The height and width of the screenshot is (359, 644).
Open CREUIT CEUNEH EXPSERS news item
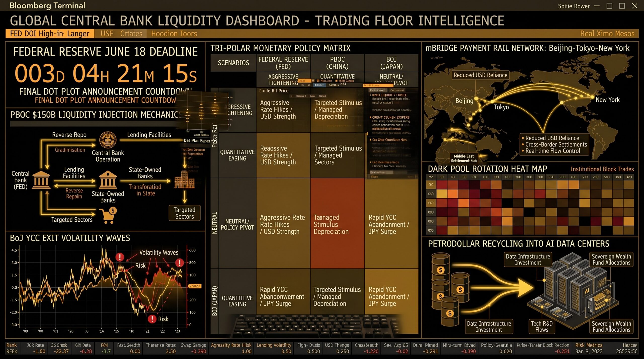(x=391, y=123)
